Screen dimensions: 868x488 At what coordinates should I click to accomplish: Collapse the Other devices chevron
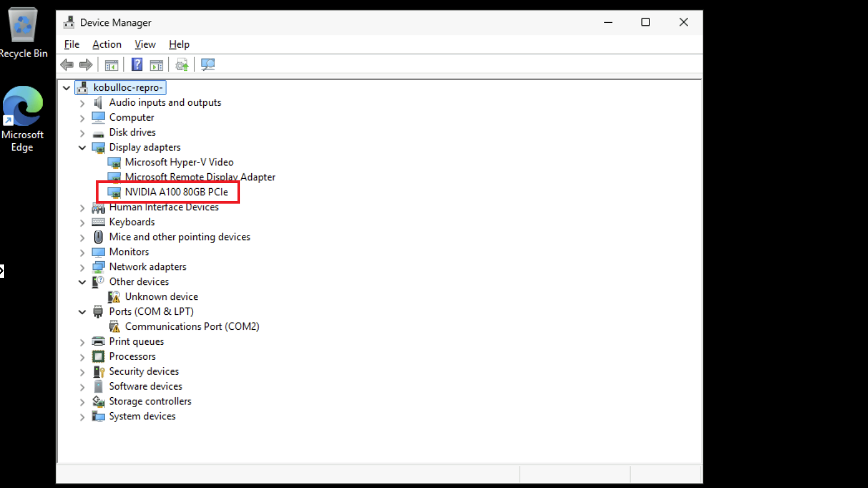(82, 282)
